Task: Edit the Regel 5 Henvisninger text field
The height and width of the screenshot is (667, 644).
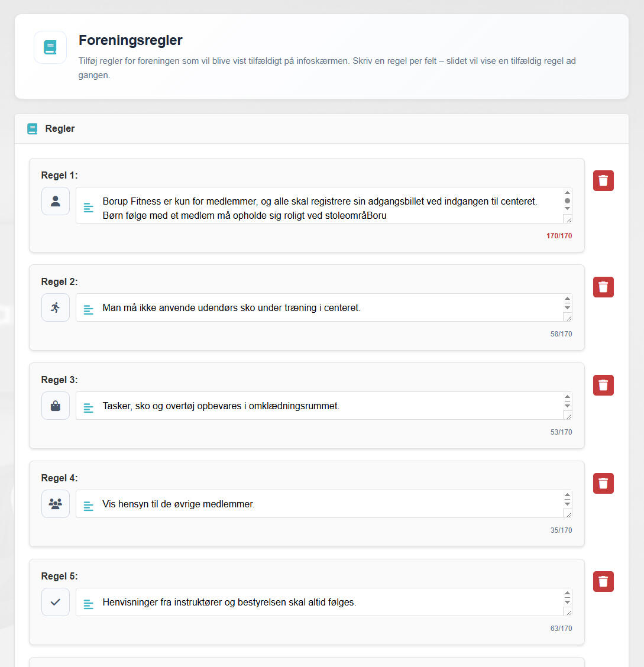Action: tap(323, 603)
